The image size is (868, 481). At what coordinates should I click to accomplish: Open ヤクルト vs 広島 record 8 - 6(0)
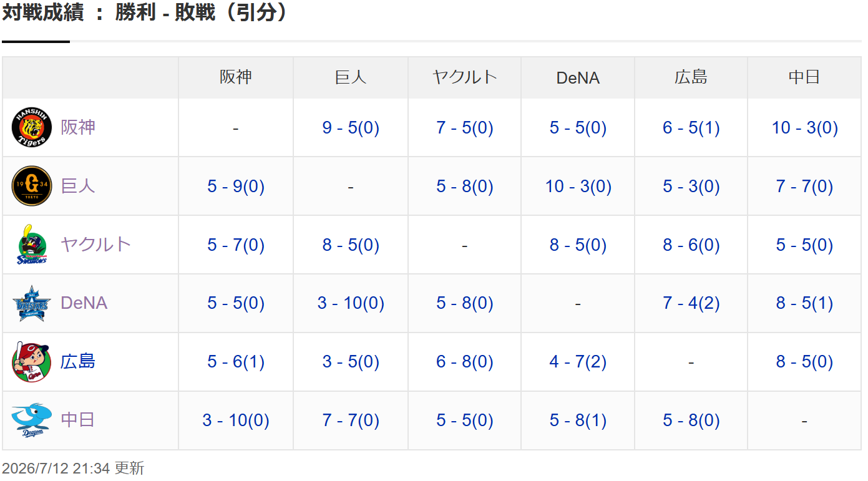tap(691, 245)
